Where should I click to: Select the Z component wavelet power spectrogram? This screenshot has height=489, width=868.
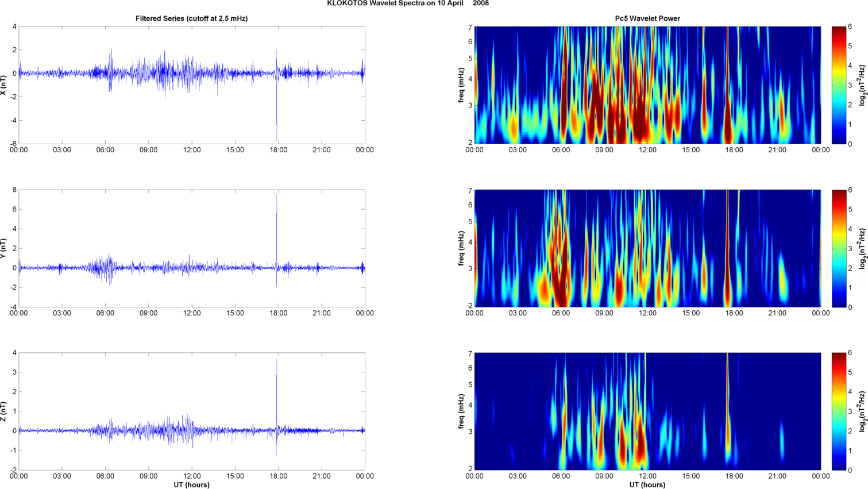click(647, 411)
